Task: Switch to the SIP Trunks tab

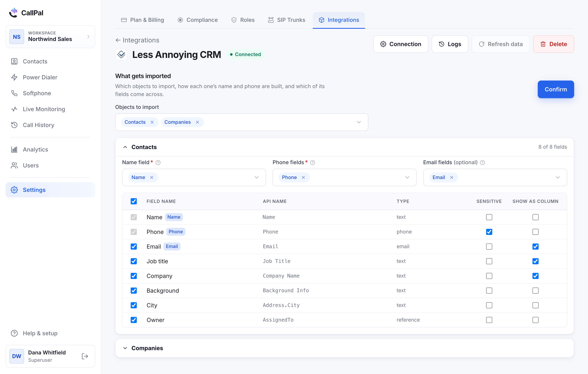Action: pos(287,20)
